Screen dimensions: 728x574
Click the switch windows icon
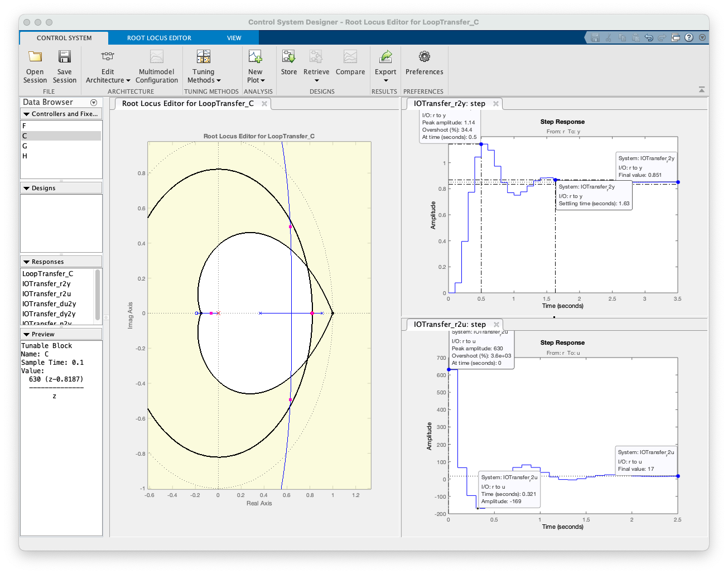[676, 38]
